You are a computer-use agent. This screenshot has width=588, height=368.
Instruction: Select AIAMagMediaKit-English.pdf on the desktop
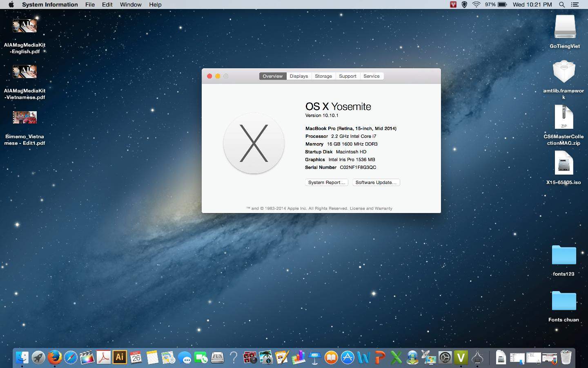coord(25,36)
